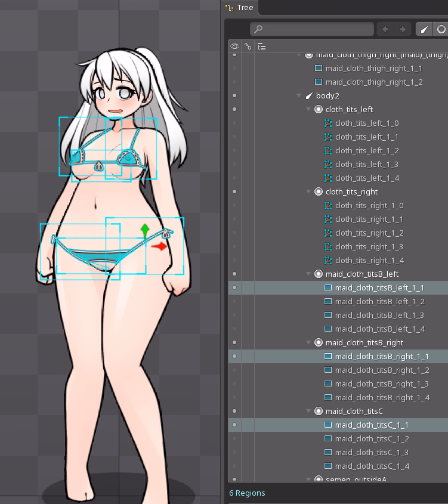Show maid_cloth_thigh_right_1_2 via its visibility dot
The image size is (448, 504).
point(234,82)
